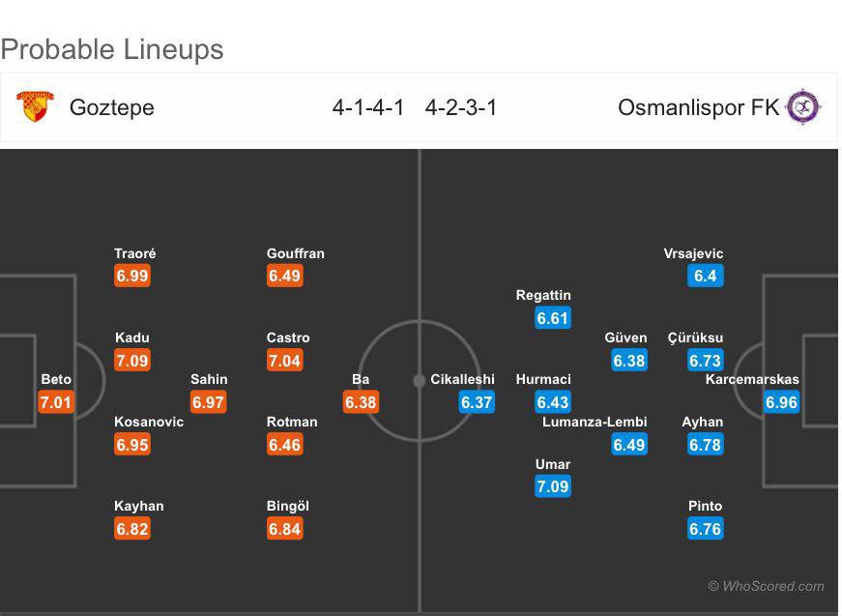Image resolution: width=842 pixels, height=616 pixels.
Task: Select Pinto's 6.76 rating badge
Action: pos(705,529)
